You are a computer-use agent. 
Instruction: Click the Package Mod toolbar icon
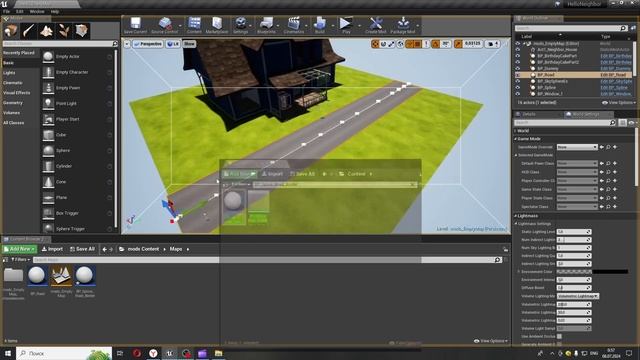[403, 23]
